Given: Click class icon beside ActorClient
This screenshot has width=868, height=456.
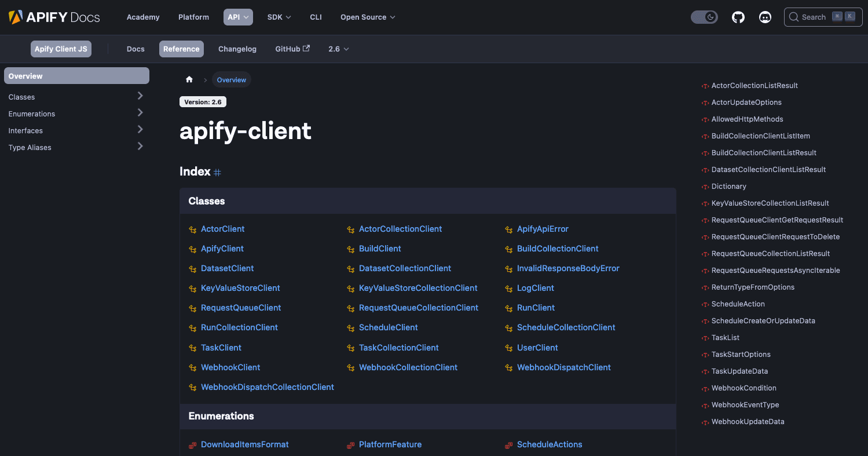Looking at the screenshot, I should [193, 229].
